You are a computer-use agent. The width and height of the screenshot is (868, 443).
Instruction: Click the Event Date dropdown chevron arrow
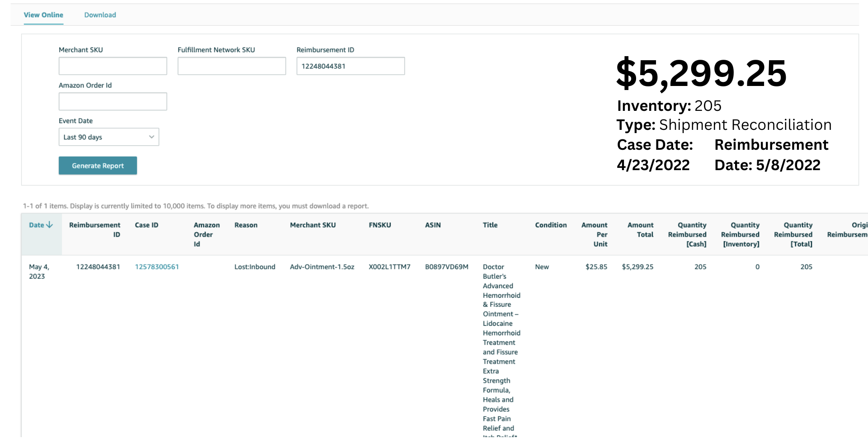[151, 137]
